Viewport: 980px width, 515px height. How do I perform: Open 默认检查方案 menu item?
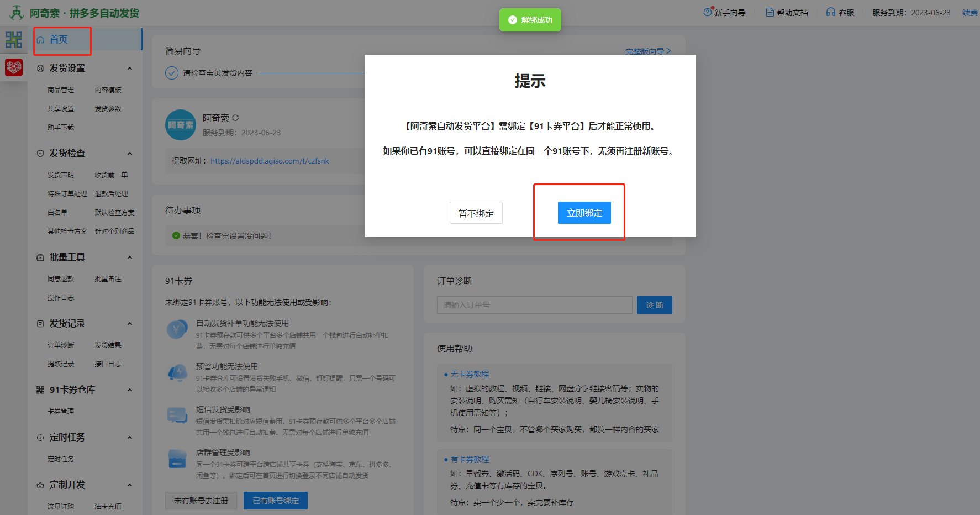pyautogui.click(x=114, y=212)
